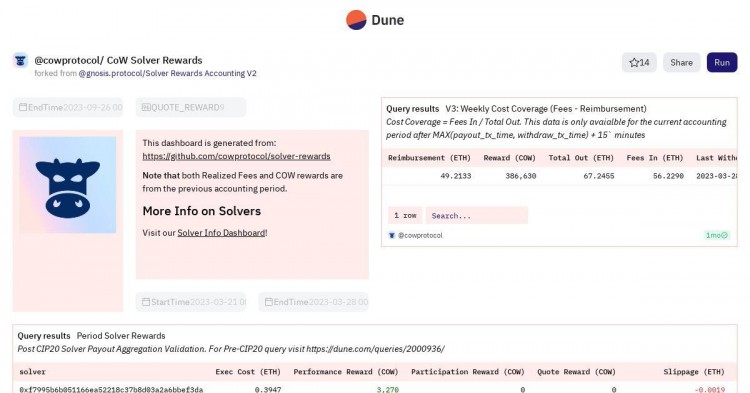Click the number icon in QUOTE_REWARD field

pyautogui.click(x=146, y=107)
